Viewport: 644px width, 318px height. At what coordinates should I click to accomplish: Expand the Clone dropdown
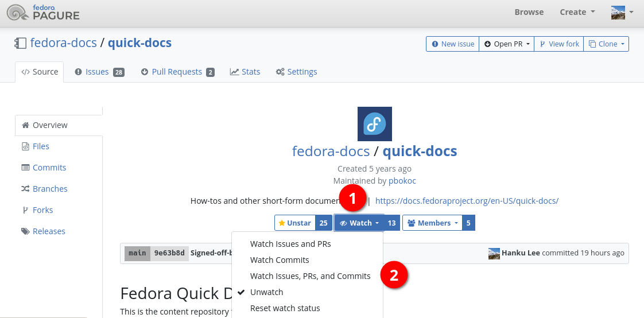(x=606, y=44)
